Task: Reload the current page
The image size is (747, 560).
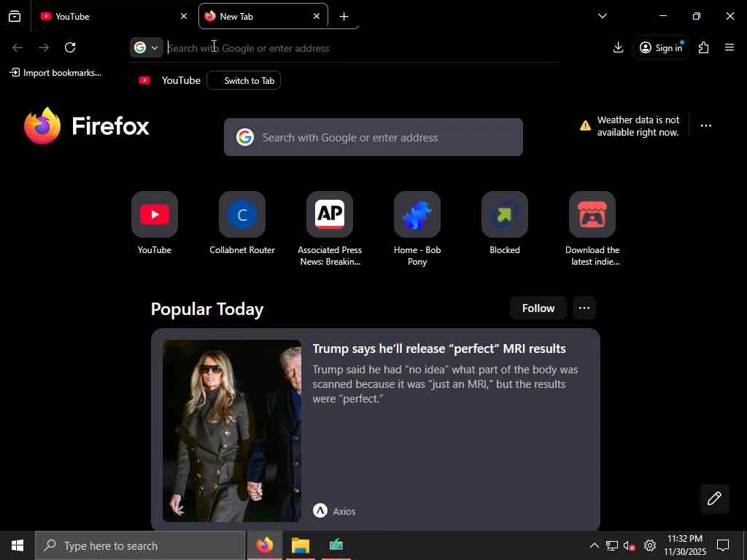Action: (x=70, y=47)
